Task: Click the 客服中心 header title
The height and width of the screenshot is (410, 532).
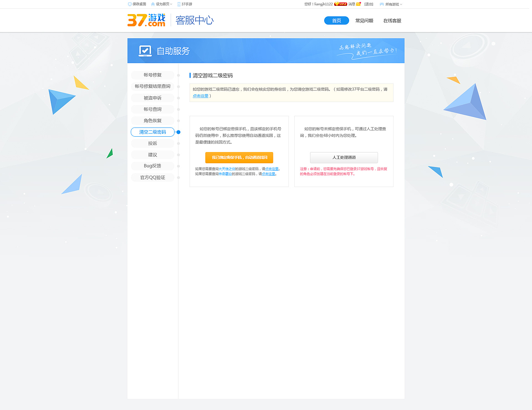Action: click(195, 20)
